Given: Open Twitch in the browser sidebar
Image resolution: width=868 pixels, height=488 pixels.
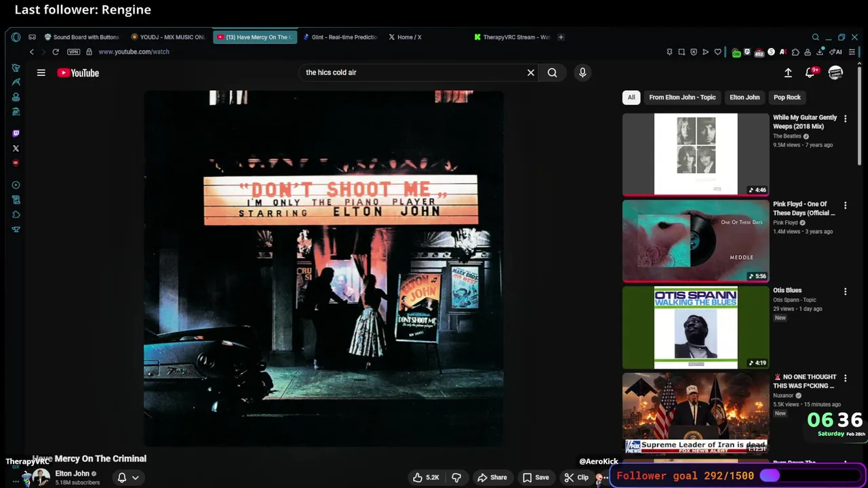Looking at the screenshot, I should pos(16,134).
